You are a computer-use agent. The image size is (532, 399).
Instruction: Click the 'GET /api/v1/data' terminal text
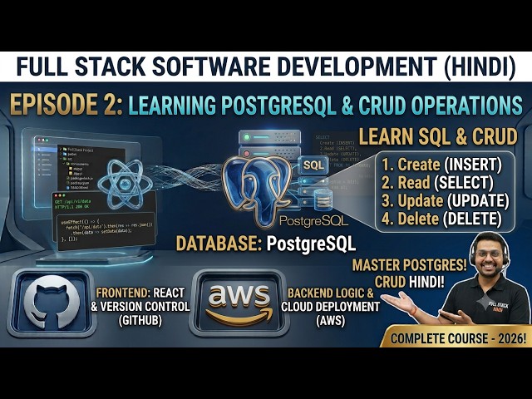(72, 201)
